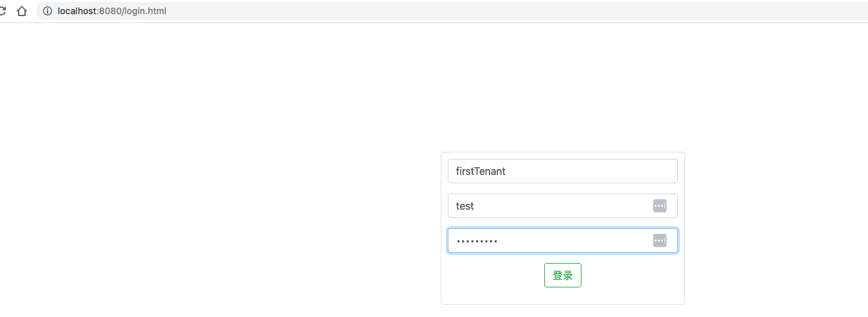The width and height of the screenshot is (868, 317).
Task: Focus the username field containing test
Action: [553, 206]
